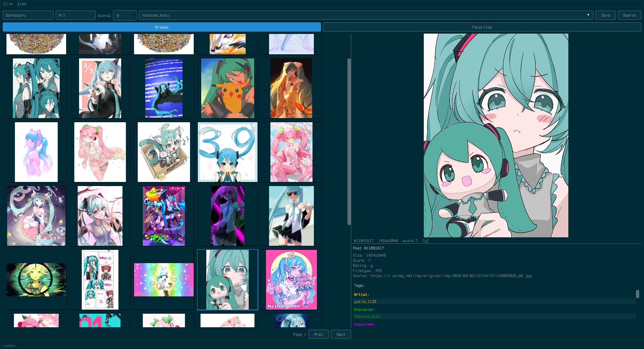Return to the previous page
Image resolution: width=644 pixels, height=349 pixels.
318,334
